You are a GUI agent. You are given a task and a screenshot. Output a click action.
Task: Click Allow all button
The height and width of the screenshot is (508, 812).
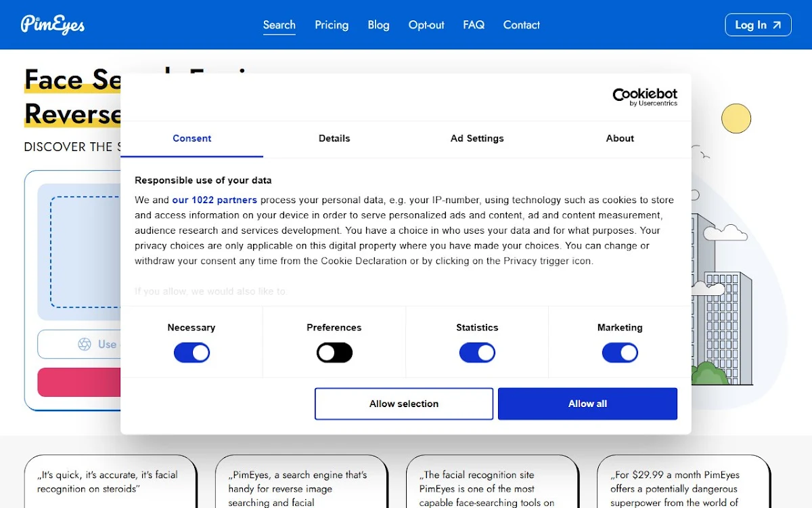click(587, 404)
